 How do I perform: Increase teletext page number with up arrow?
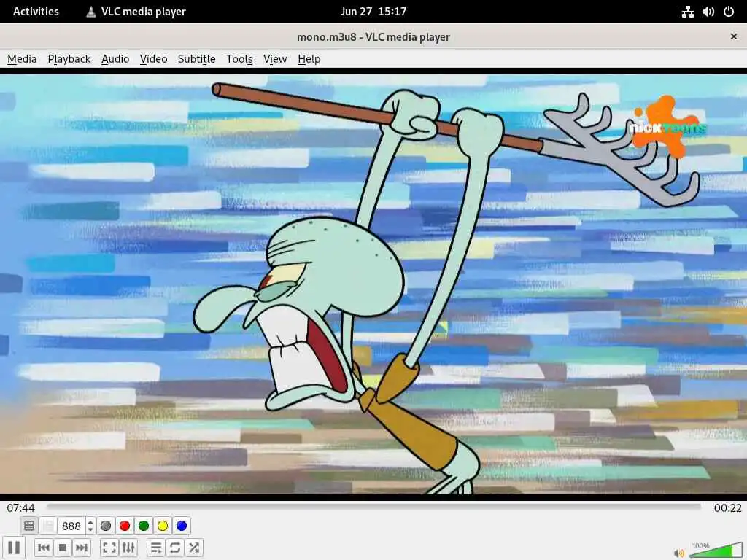pyautogui.click(x=90, y=522)
